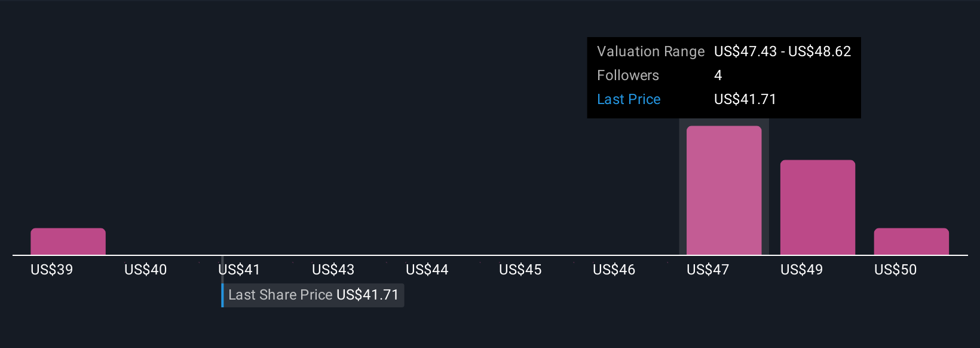Select the US$39 histogram bar
This screenshot has width=980, height=348.
click(x=68, y=242)
